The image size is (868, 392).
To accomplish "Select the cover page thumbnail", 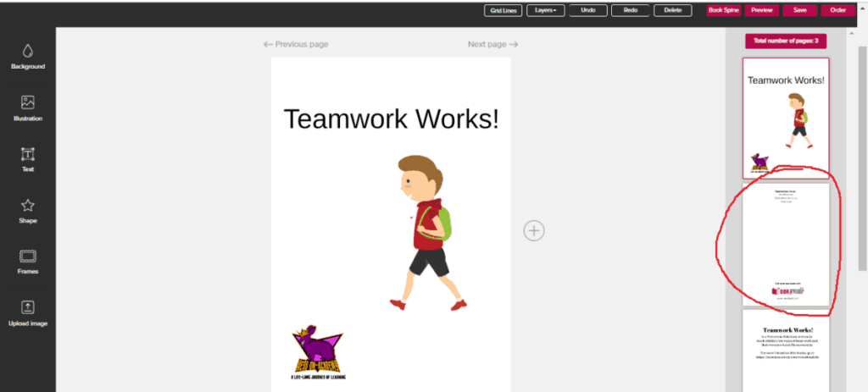I will pos(786,119).
